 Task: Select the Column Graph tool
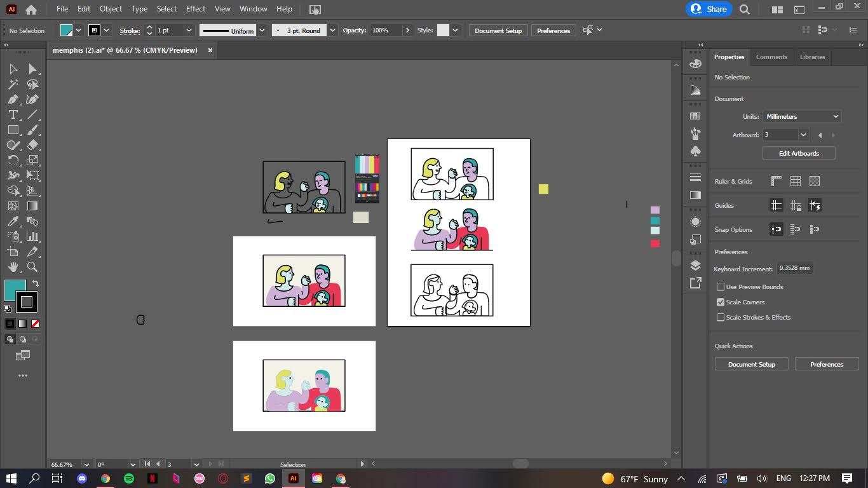coord(32,236)
